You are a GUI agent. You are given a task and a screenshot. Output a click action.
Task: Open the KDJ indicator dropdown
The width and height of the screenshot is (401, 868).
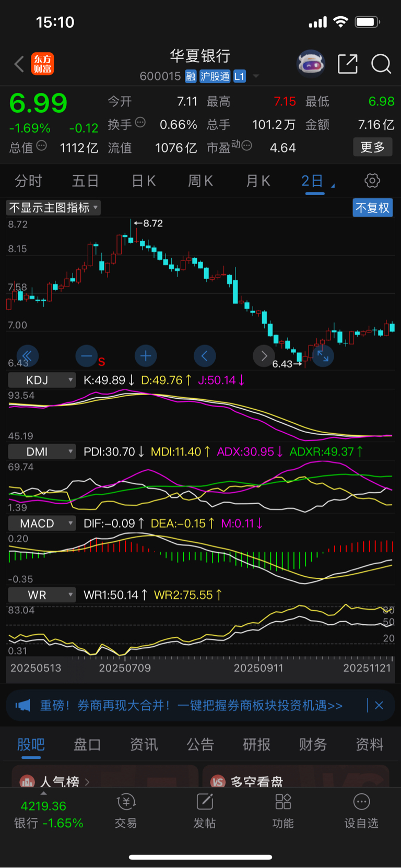pos(42,380)
